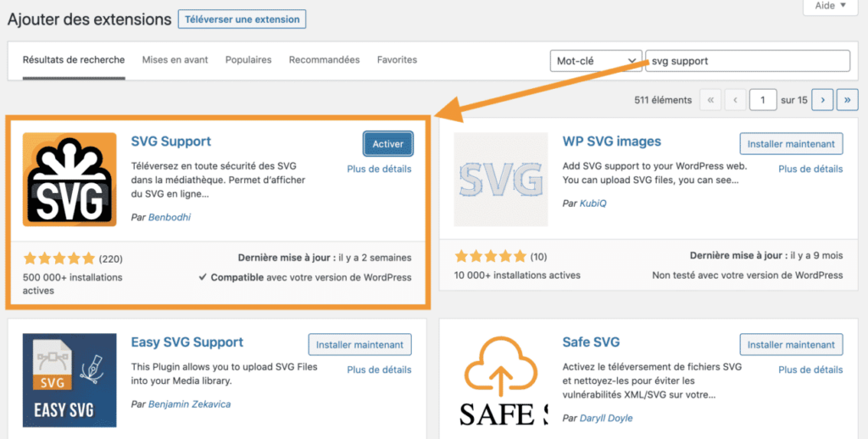Click the SVG Support star rating
Image resolution: width=868 pixels, height=439 pixels.
[x=59, y=258]
